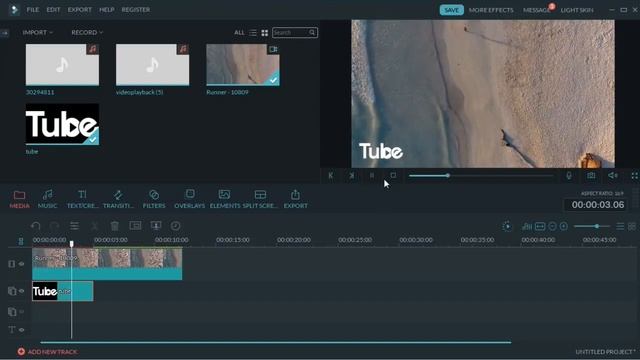The height and width of the screenshot is (360, 640).
Task: Toggle visibility of the text track
Action: tap(22, 330)
